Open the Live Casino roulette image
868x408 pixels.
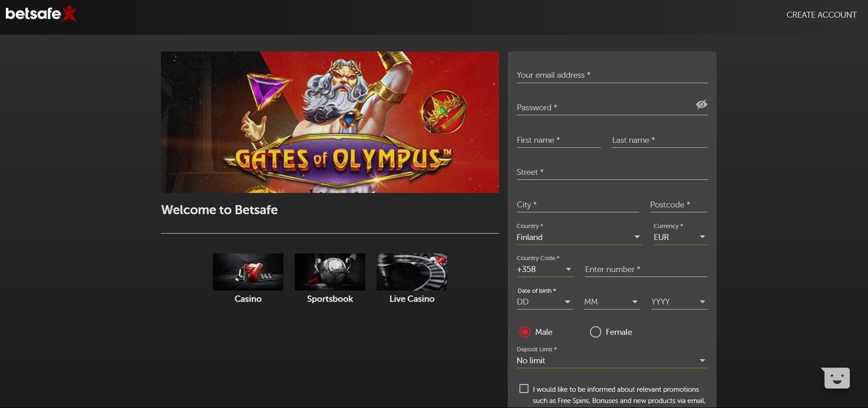411,272
